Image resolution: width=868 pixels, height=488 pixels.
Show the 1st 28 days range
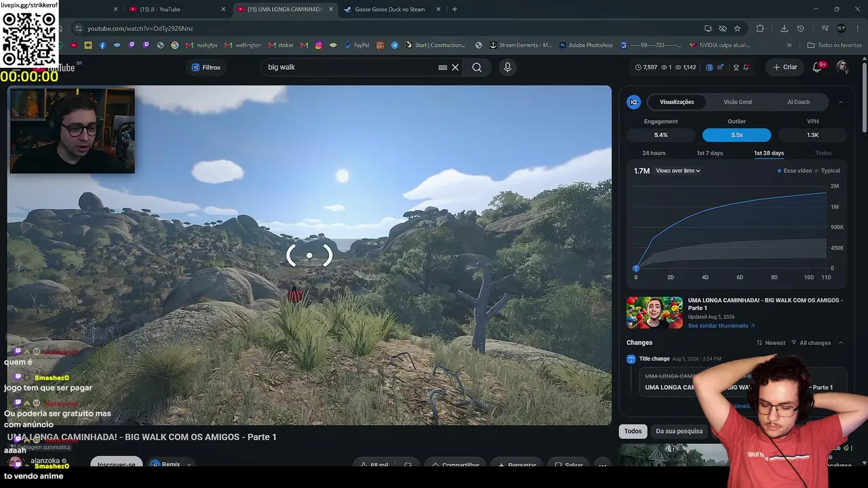[769, 153]
